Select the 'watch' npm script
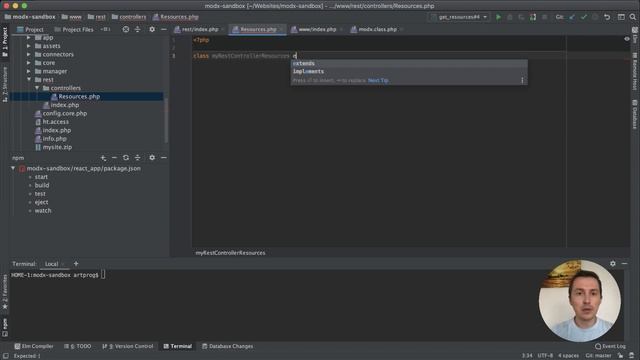This screenshot has height=360, width=640. pyautogui.click(x=43, y=211)
